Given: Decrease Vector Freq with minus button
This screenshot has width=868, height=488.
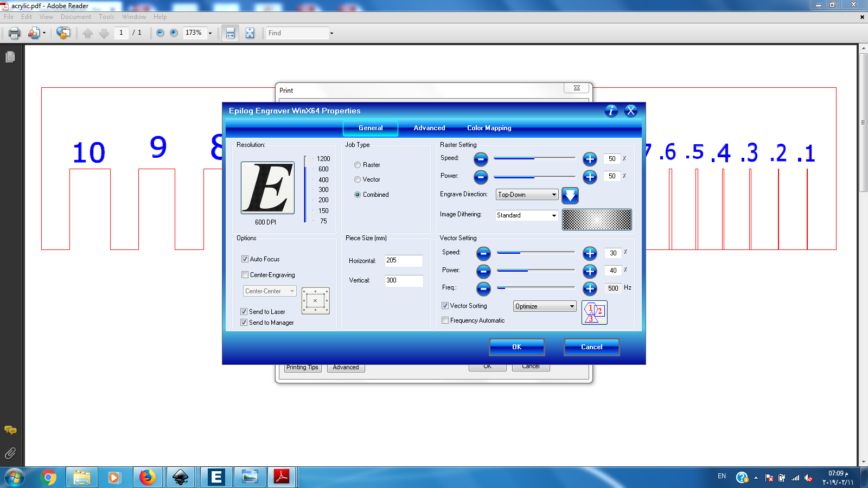Looking at the screenshot, I should (483, 288).
